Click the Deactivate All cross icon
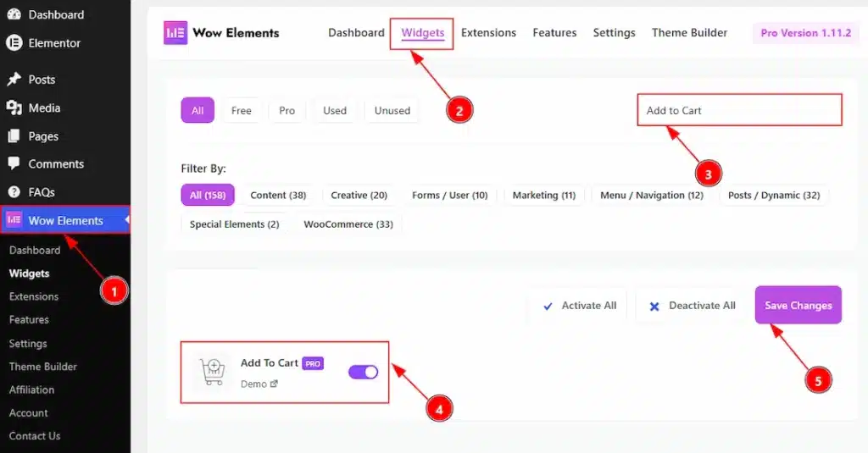This screenshot has width=868, height=453. point(654,306)
